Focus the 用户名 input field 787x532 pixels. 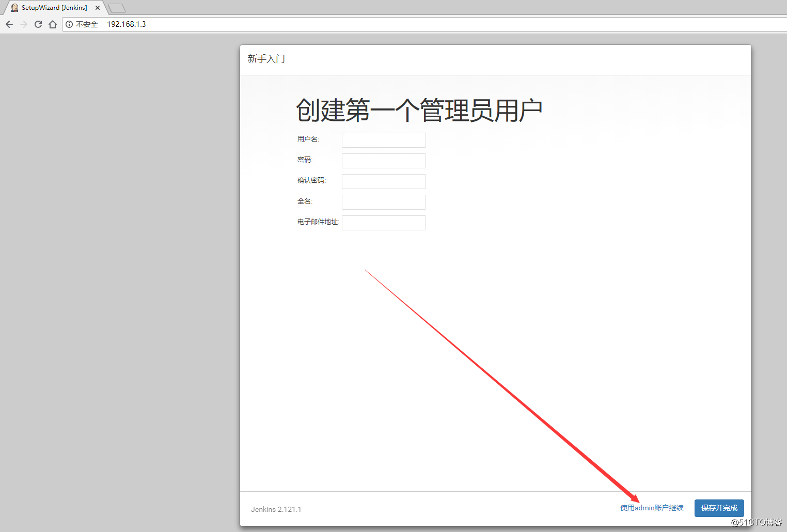[384, 140]
